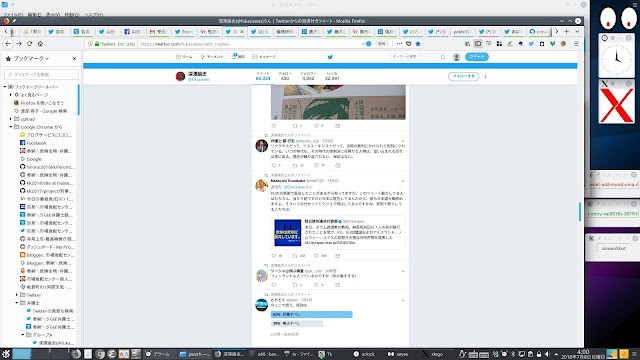Open the Twitterの高度な検索 bookmark
The image size is (640, 360).
(50, 311)
